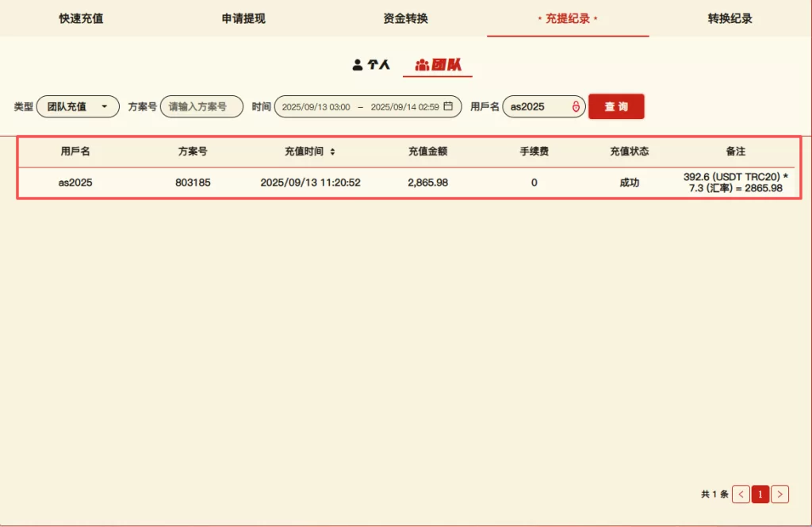812x527 pixels.
Task: Click the group icon on the 团队 tab
Action: (x=422, y=65)
